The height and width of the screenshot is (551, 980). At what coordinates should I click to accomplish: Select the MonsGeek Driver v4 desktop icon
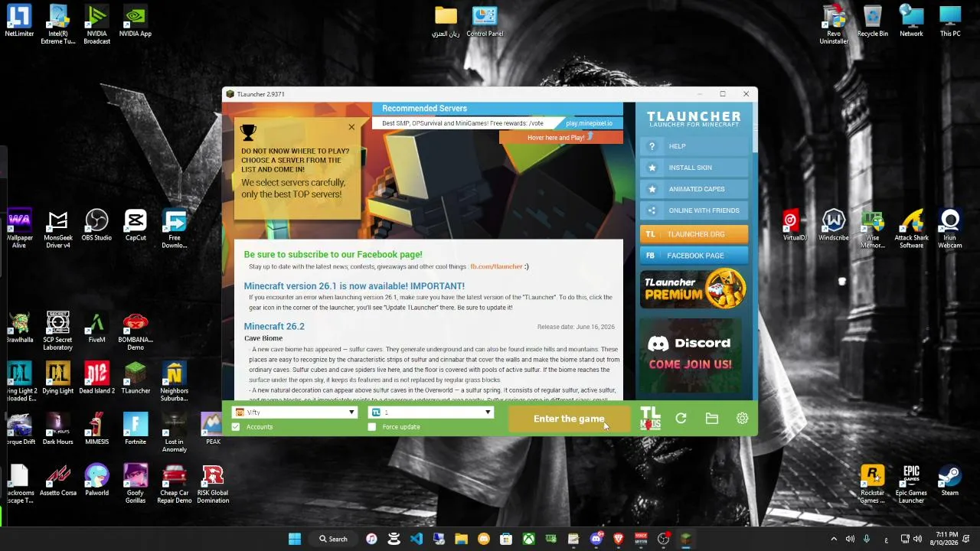(58, 229)
